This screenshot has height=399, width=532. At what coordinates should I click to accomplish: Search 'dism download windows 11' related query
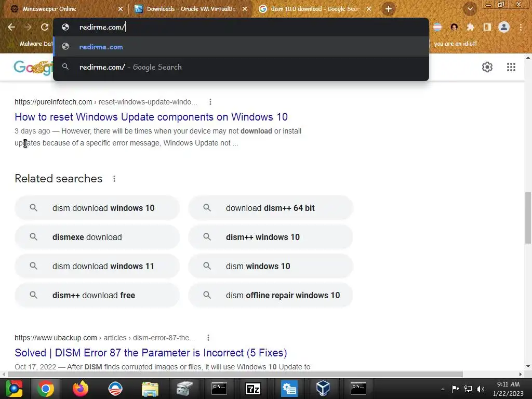click(97, 266)
